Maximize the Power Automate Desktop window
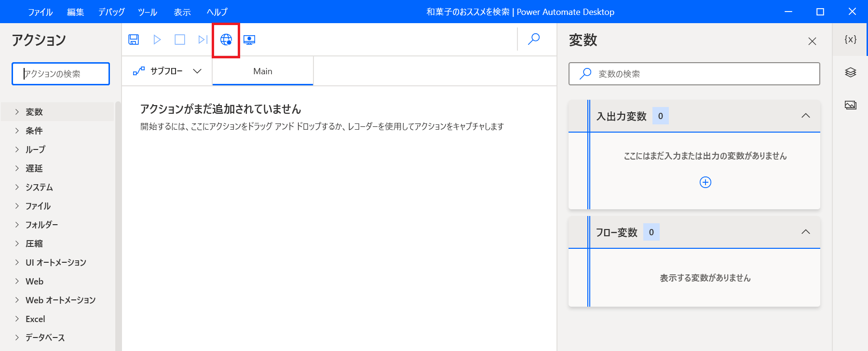 pyautogui.click(x=820, y=12)
